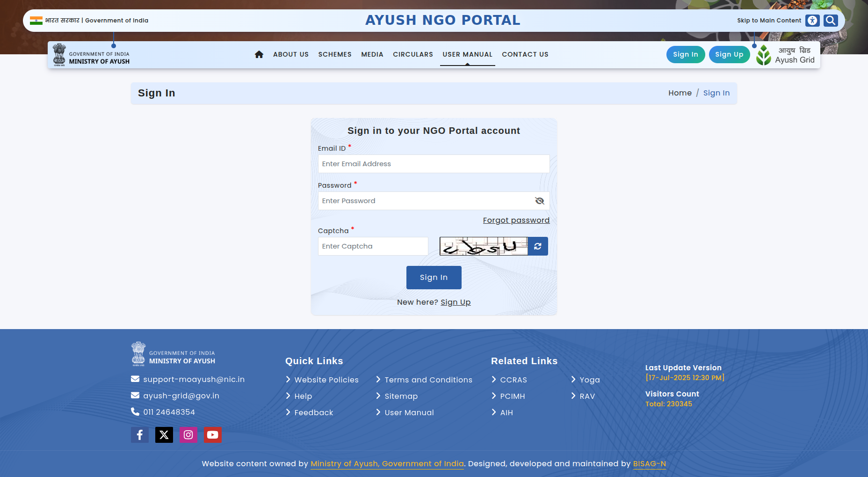Open the footer User Manual link
This screenshot has width=868, height=477.
coord(409,413)
